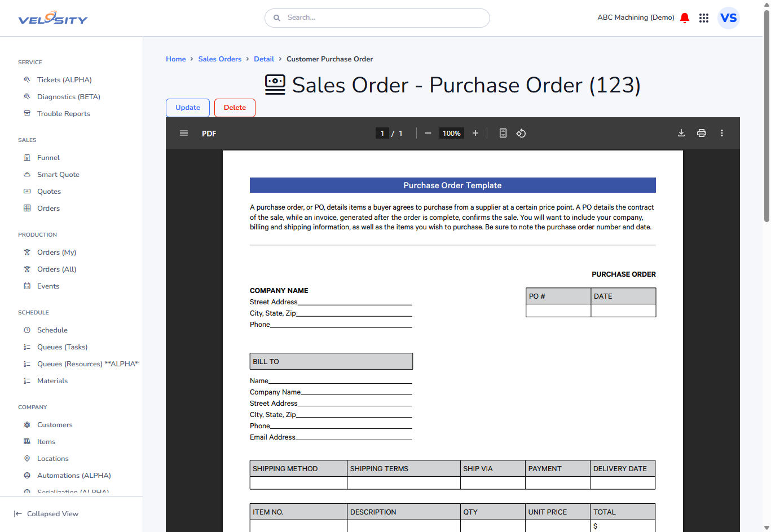The width and height of the screenshot is (771, 532).
Task: Zoom in the PDF with plus icon
Action: [x=475, y=133]
